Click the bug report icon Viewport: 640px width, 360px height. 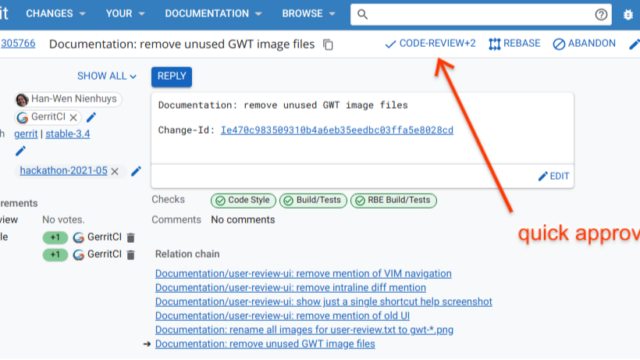(628, 15)
